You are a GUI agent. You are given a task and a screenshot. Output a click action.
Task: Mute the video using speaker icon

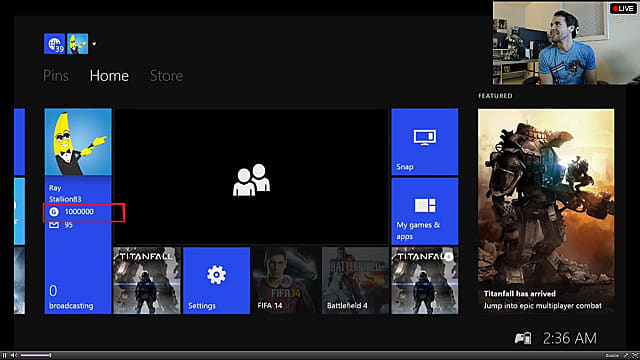tap(14, 356)
